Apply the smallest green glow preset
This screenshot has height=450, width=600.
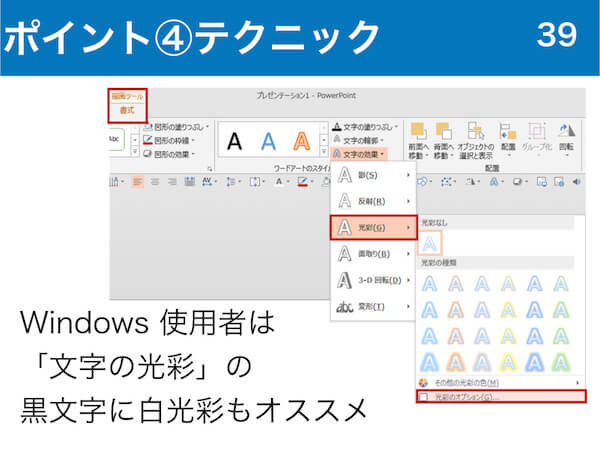pos(561,284)
